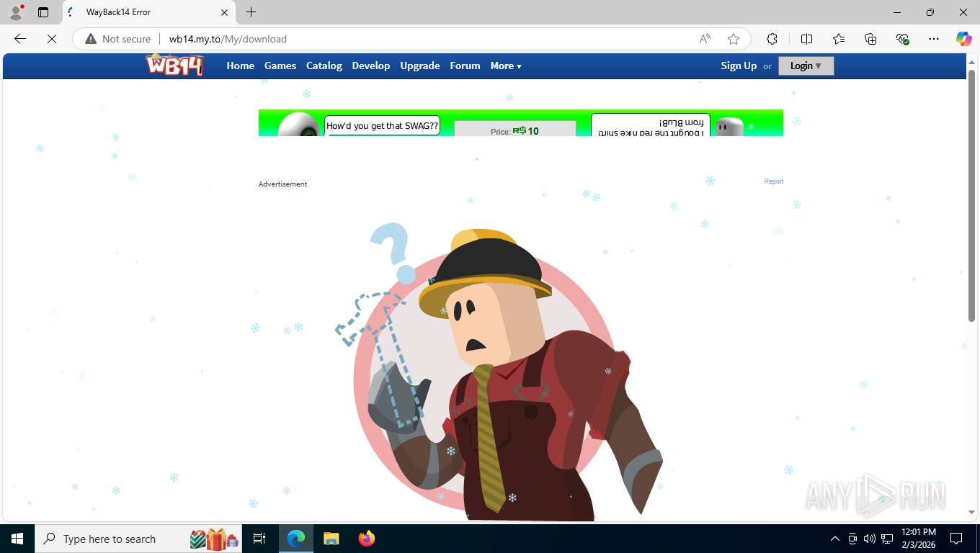Open Task View on the taskbar
This screenshot has height=553, width=980.
click(259, 539)
